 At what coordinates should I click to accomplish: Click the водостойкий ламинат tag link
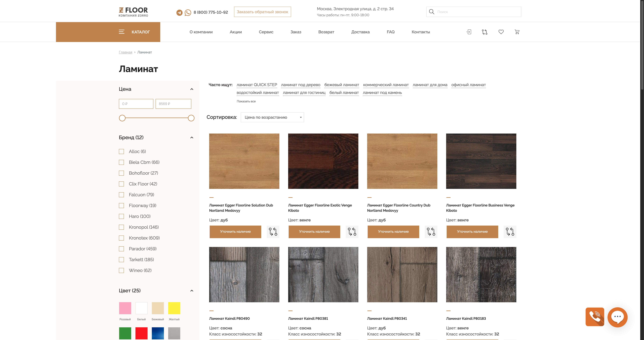tap(257, 93)
